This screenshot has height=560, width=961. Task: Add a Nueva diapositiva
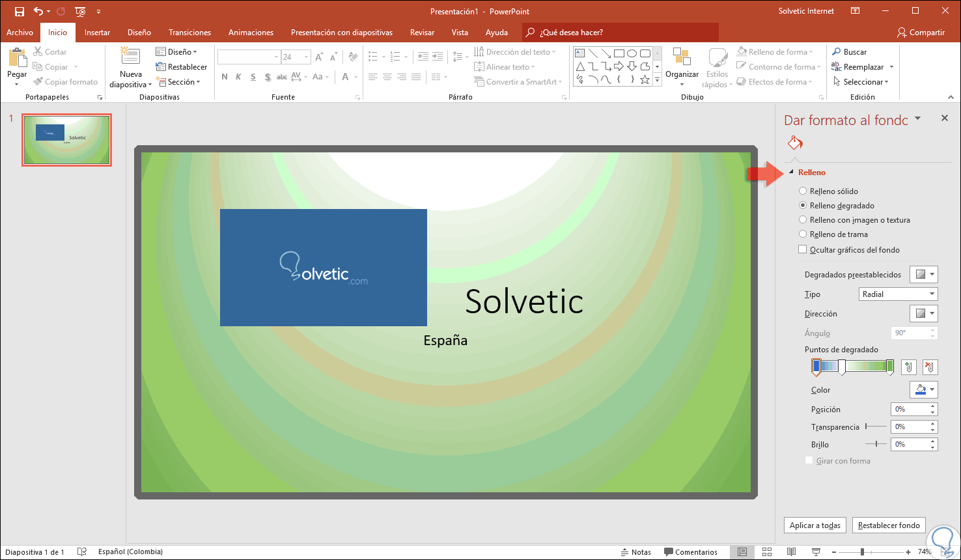[131, 68]
